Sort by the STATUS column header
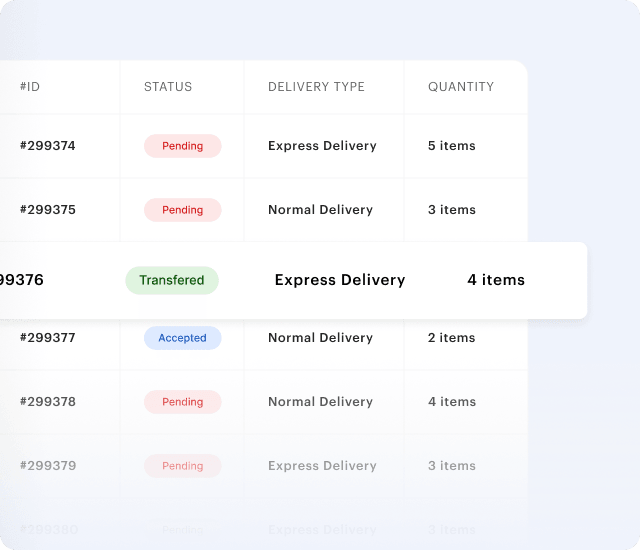The height and width of the screenshot is (550, 640). point(168,87)
